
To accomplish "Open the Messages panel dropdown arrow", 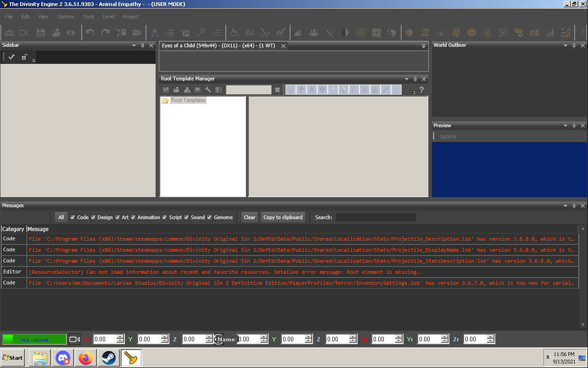I will (x=566, y=206).
